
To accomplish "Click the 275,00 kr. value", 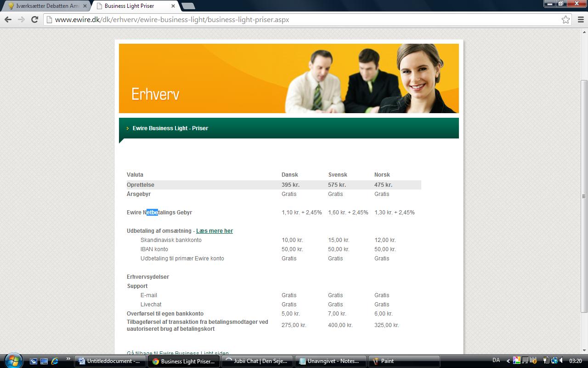I will (x=294, y=325).
